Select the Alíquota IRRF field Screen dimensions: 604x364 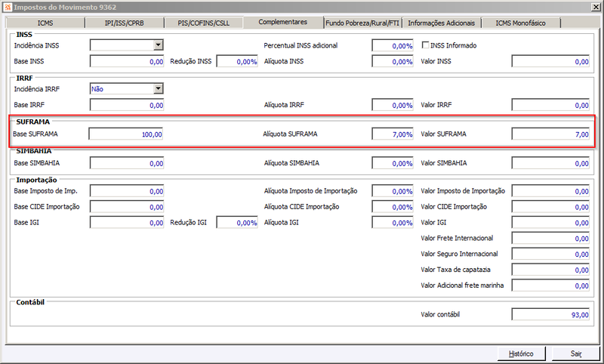(x=393, y=105)
